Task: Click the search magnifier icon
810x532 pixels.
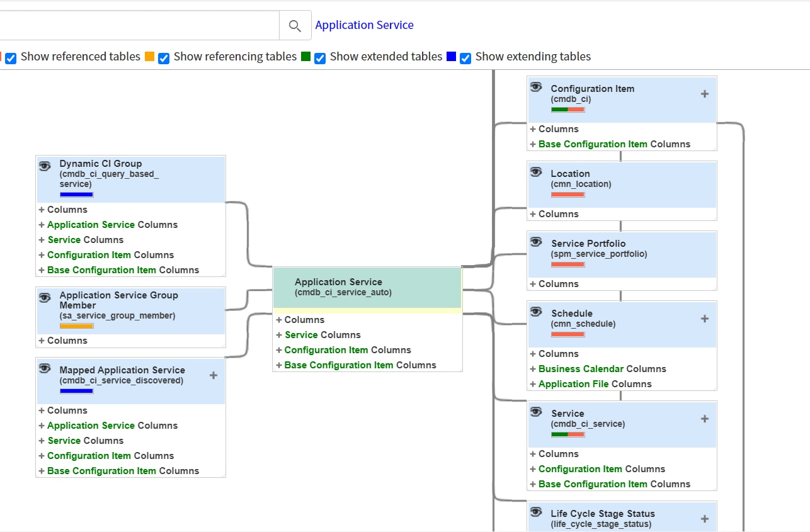Action: [295, 26]
